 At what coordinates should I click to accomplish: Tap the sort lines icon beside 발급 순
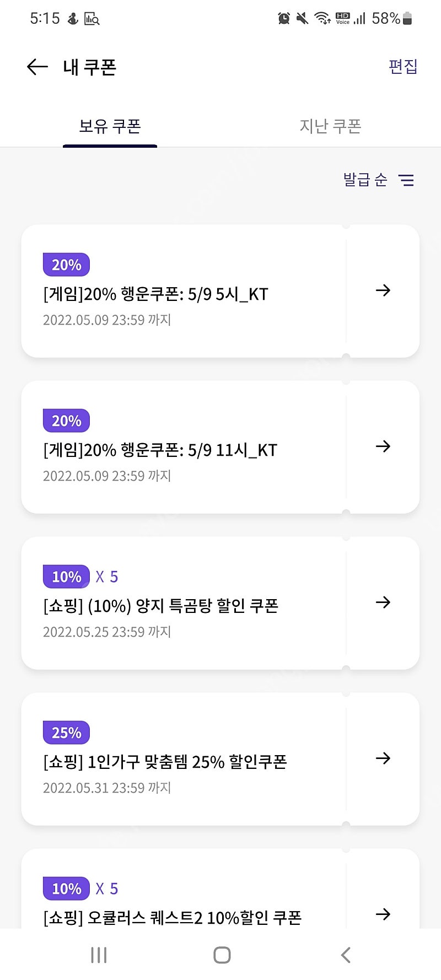406,180
